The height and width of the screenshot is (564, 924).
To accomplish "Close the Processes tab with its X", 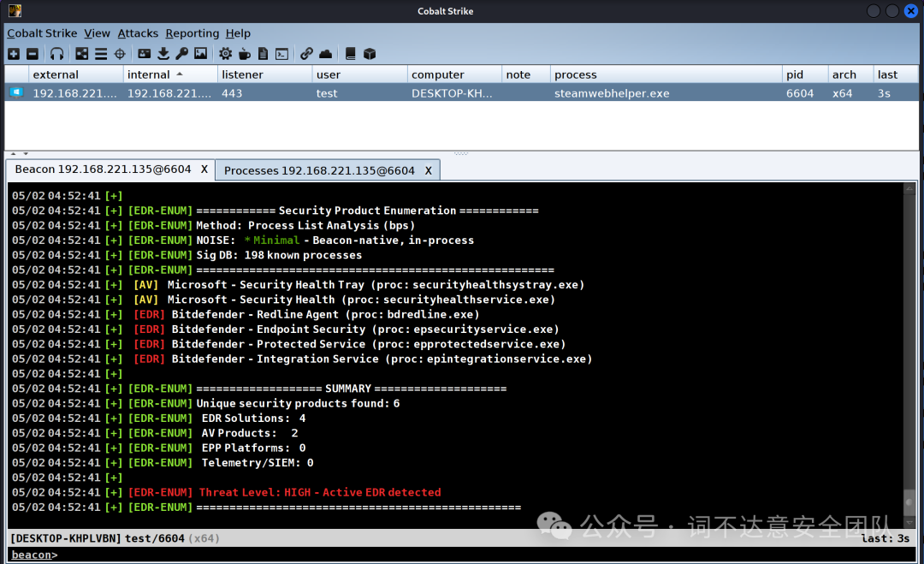I will click(x=429, y=171).
